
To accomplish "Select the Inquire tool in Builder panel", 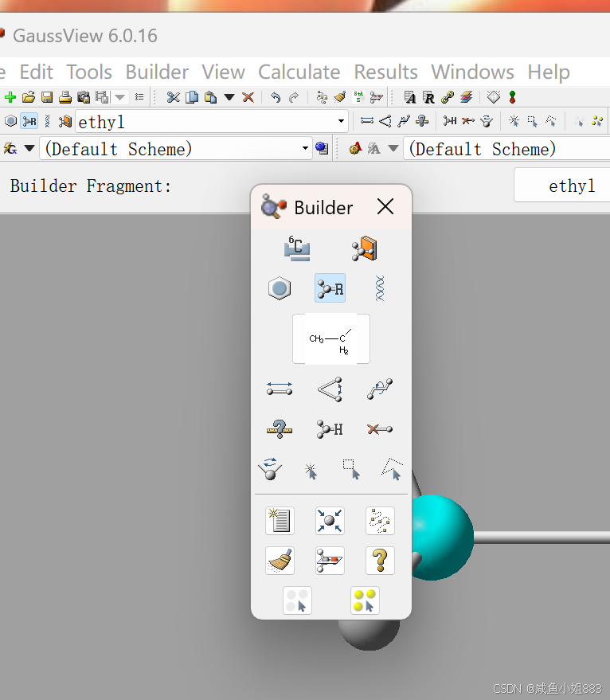I will point(280,429).
